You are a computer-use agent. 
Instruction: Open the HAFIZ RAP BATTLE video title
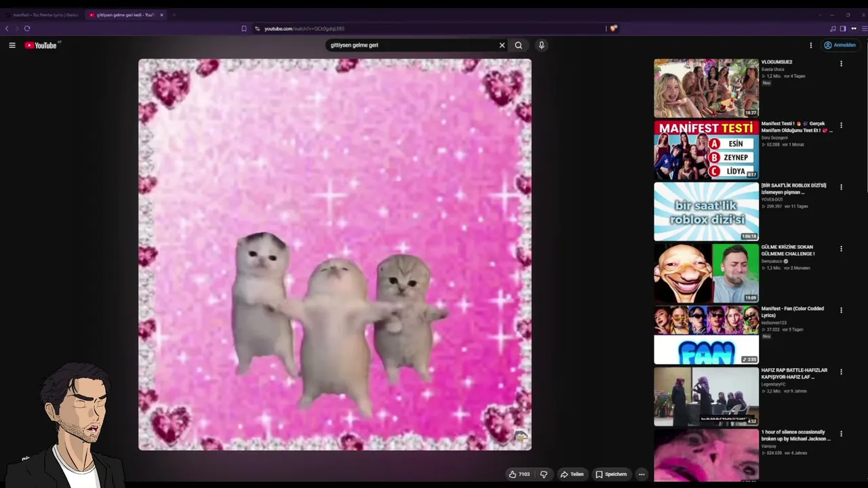(x=794, y=374)
